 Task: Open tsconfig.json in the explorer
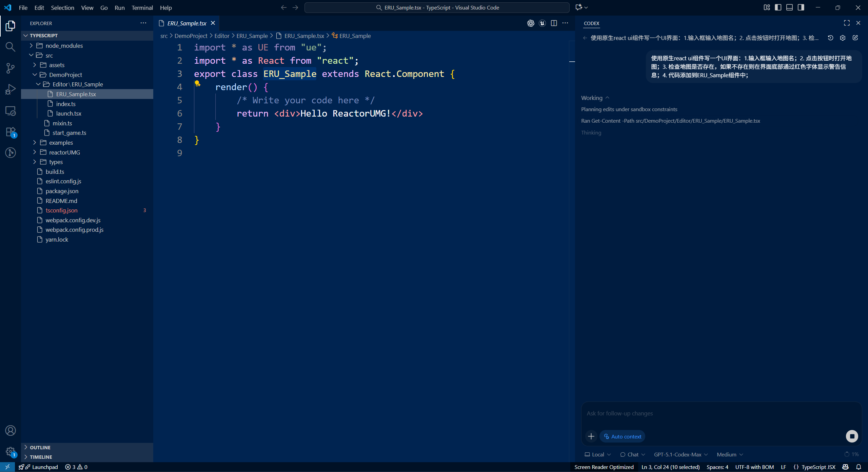[x=61, y=210]
